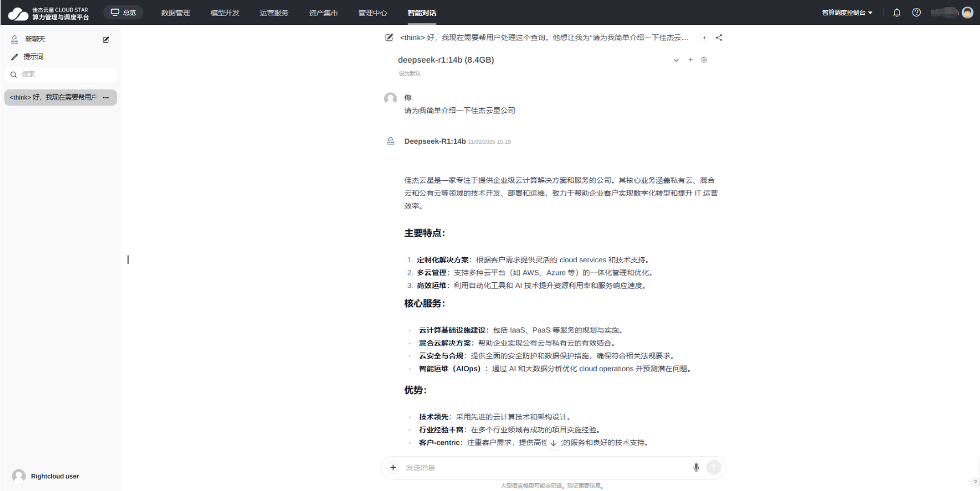Image resolution: width=980 pixels, height=491 pixels.
Task: Open the 管理中心 menu
Action: (372, 13)
